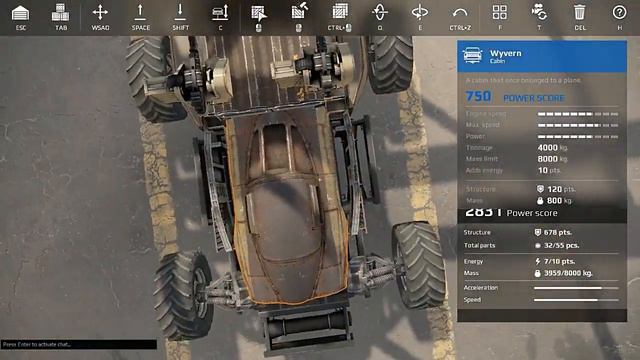Click the rotate icon labeled E
Screen dimensions: 640x360
(420, 12)
